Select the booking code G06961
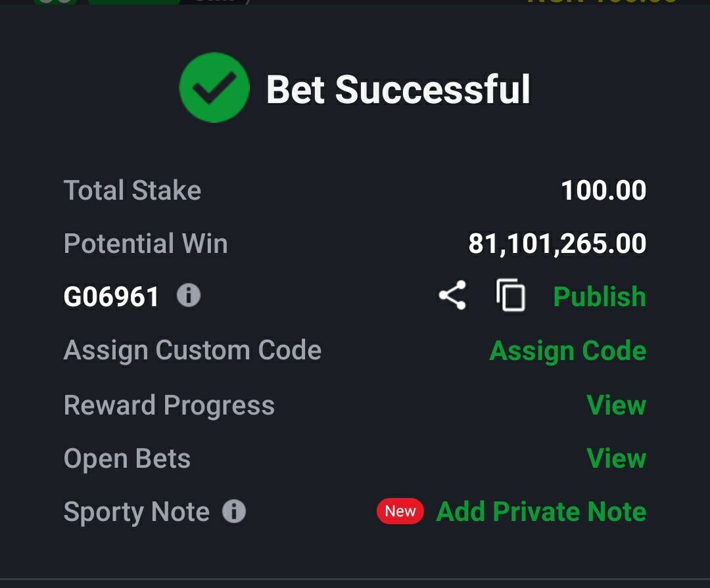 coord(111,296)
